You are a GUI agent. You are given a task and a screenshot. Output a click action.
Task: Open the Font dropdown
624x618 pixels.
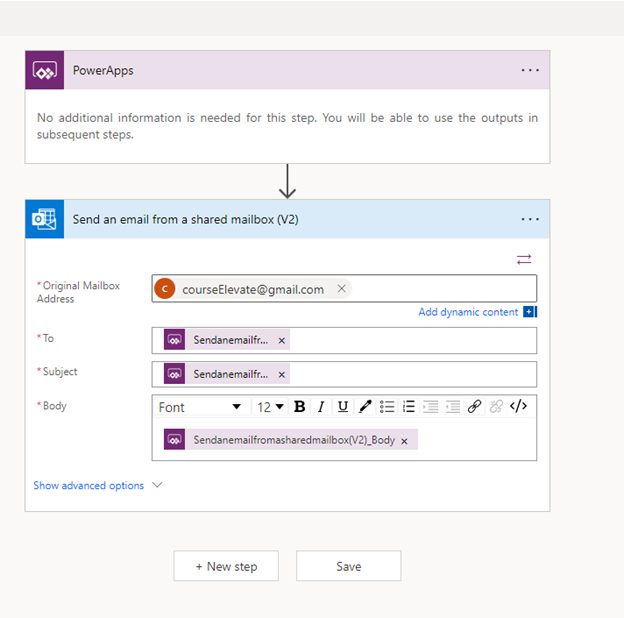click(x=200, y=407)
